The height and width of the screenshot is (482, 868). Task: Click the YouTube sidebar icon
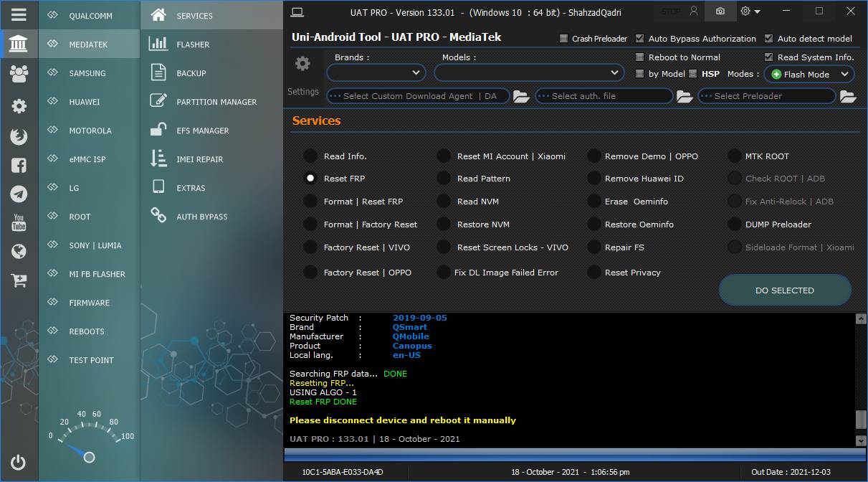19,222
